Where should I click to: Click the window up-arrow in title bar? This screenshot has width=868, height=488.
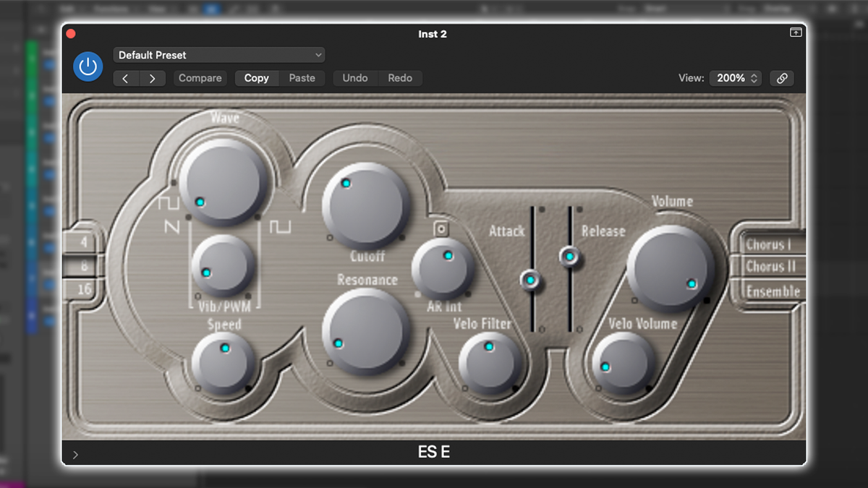click(x=796, y=33)
